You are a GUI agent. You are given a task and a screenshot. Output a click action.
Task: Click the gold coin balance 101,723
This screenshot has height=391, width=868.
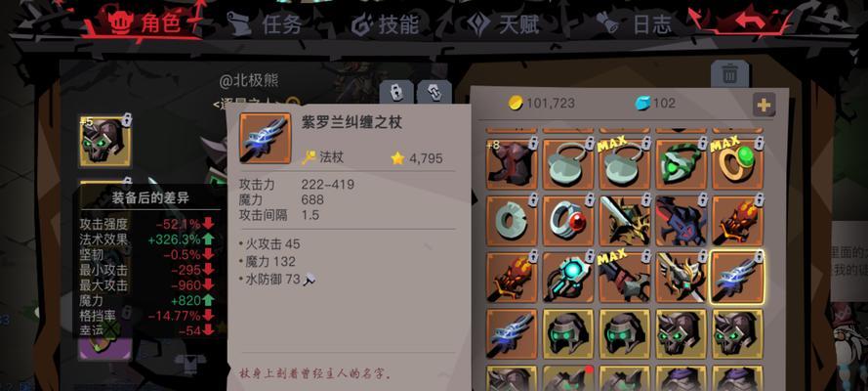(x=541, y=103)
